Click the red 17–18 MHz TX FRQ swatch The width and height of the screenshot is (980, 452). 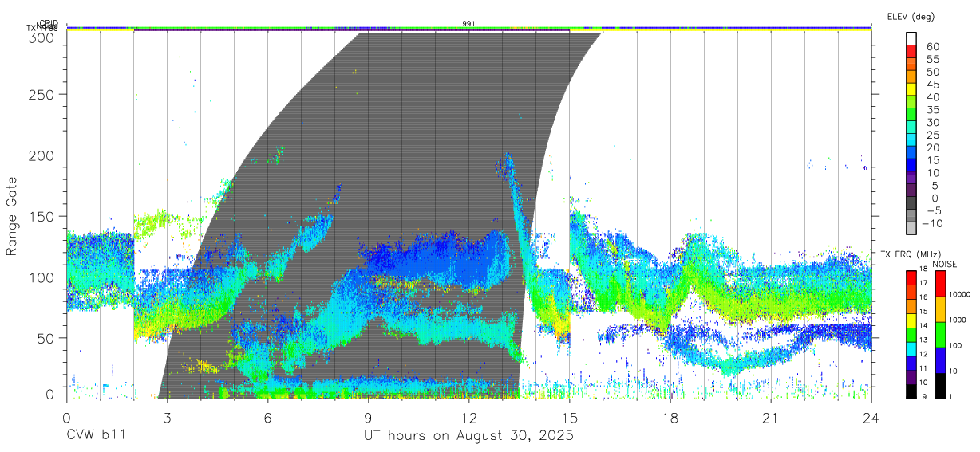[911, 276]
